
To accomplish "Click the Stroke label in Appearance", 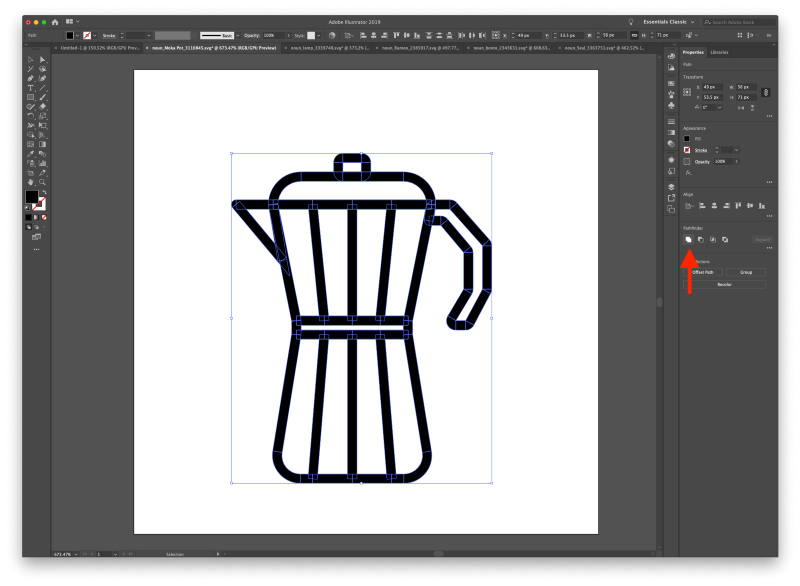I will 701,150.
